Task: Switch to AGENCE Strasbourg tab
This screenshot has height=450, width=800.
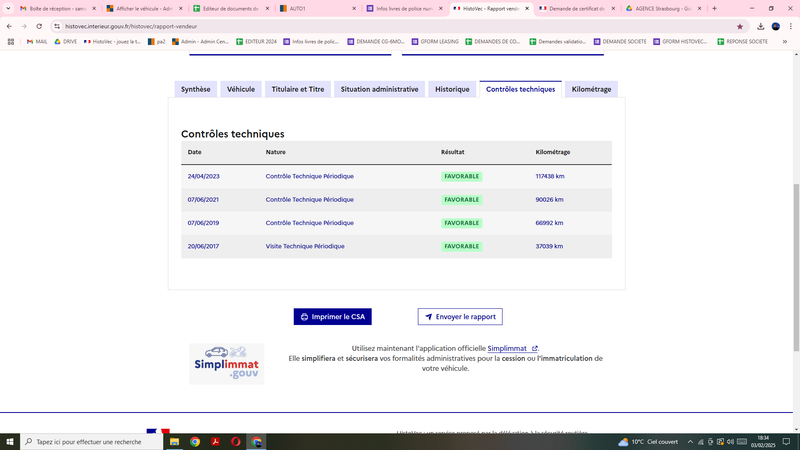Action: coord(663,9)
